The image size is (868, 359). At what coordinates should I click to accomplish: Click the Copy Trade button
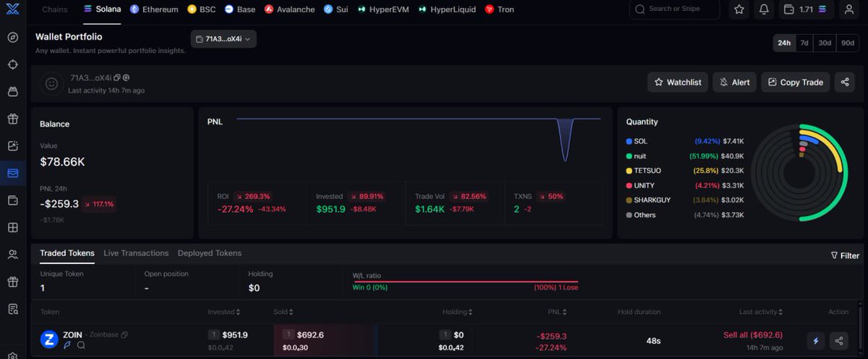click(x=795, y=82)
